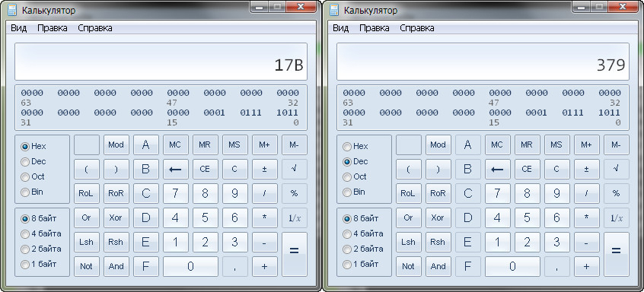Click plus key in left calculator

(264, 267)
